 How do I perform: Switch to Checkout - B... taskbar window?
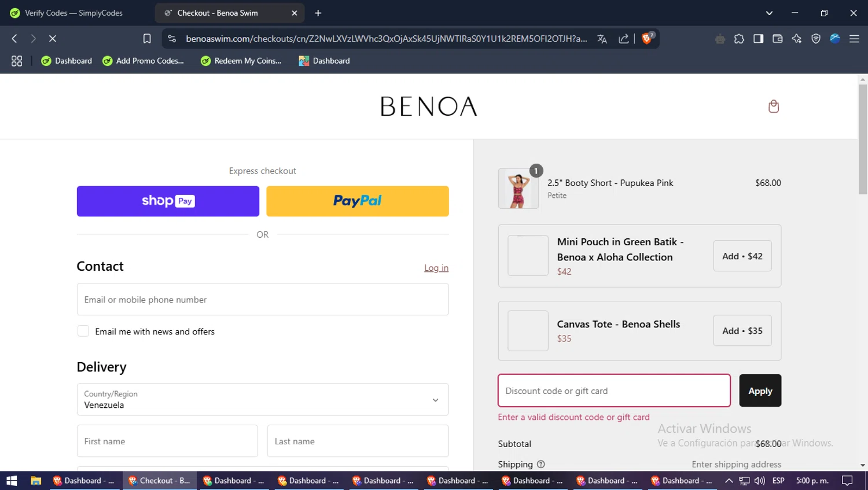159,481
